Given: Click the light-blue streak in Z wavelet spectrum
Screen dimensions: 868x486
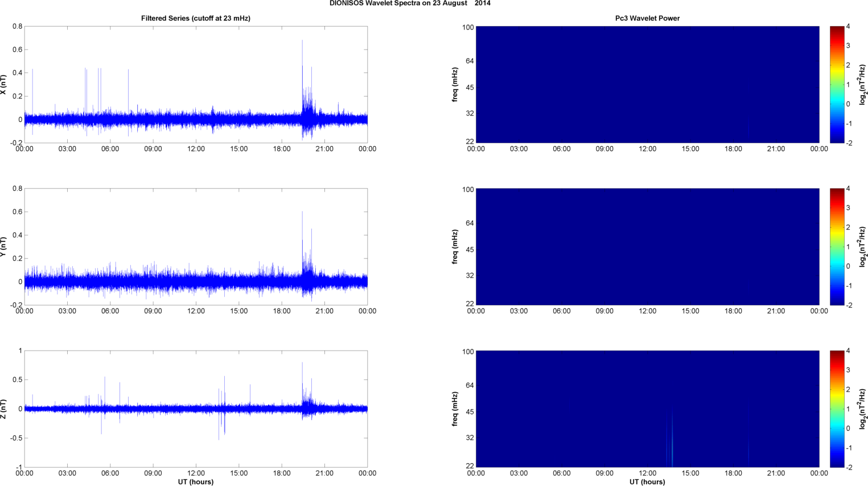Looking at the screenshot, I should click(x=672, y=438).
